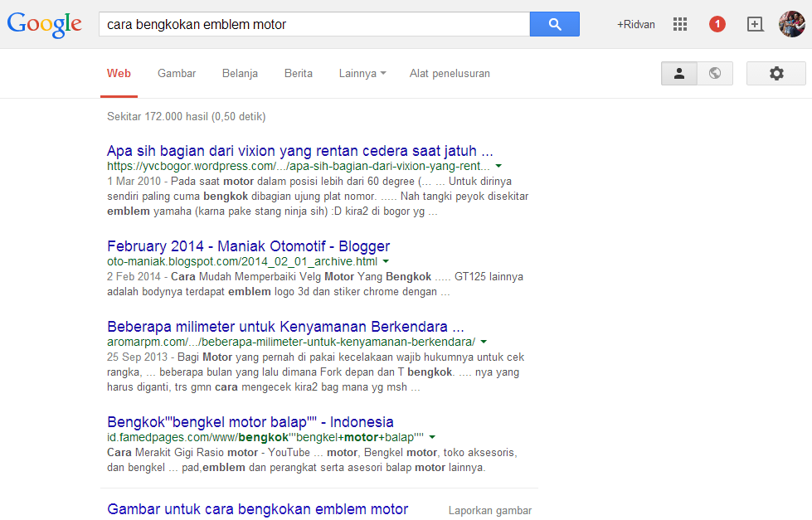Click the green URL id.famedpages.com
This screenshot has width=812, height=520.
(x=265, y=437)
